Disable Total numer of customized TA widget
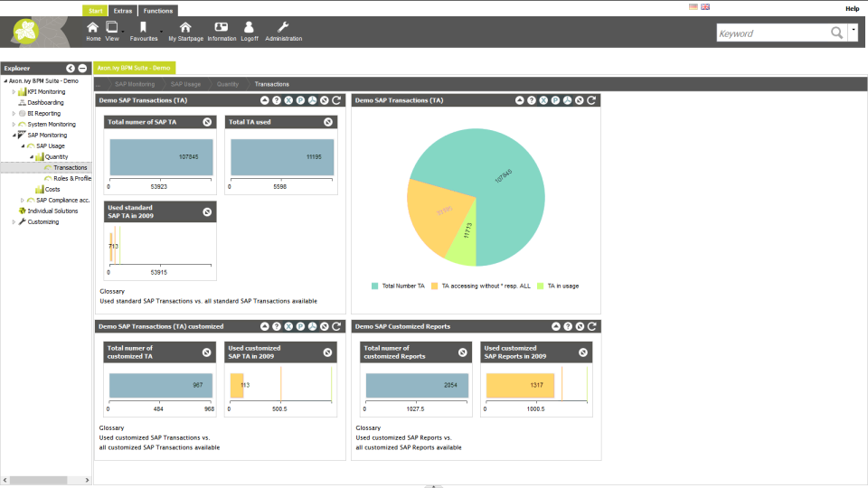The image size is (868, 488). point(206,352)
